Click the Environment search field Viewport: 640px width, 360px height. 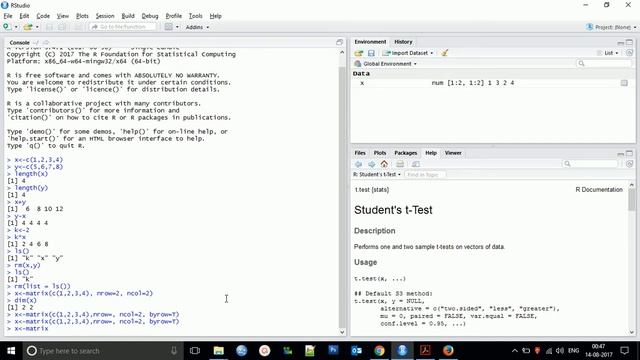point(604,63)
